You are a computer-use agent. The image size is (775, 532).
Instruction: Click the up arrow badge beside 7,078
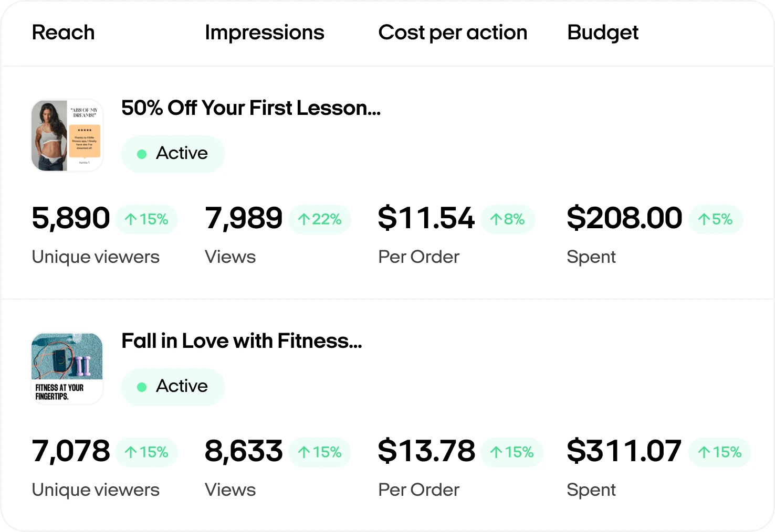[x=146, y=452]
